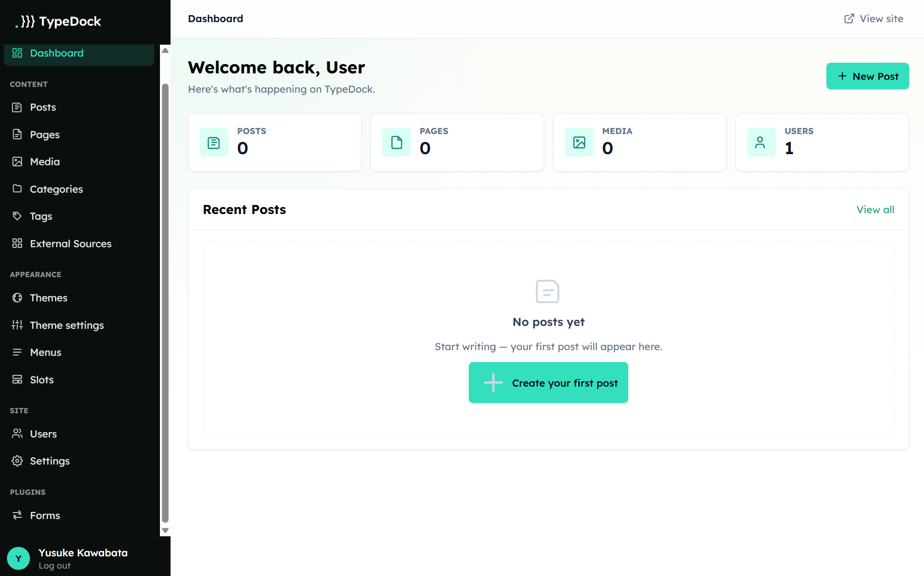
Task: Click the USERS stat card label
Action: point(799,131)
